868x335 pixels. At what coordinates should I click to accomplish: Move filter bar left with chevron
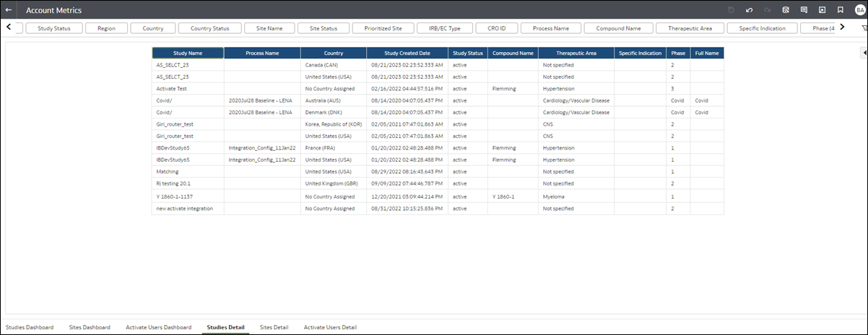pyautogui.click(x=9, y=27)
